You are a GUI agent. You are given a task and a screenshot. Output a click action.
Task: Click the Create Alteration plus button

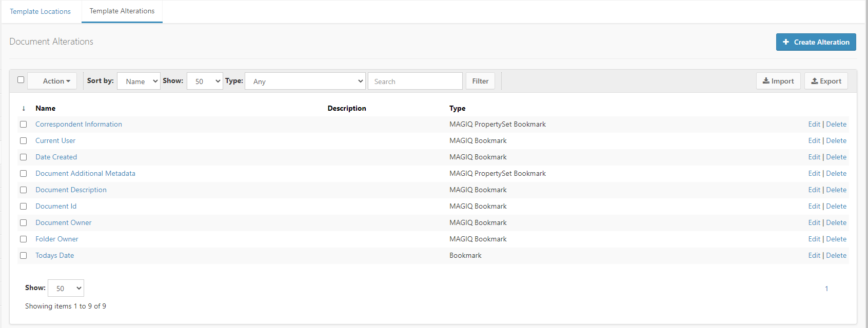[x=816, y=42]
